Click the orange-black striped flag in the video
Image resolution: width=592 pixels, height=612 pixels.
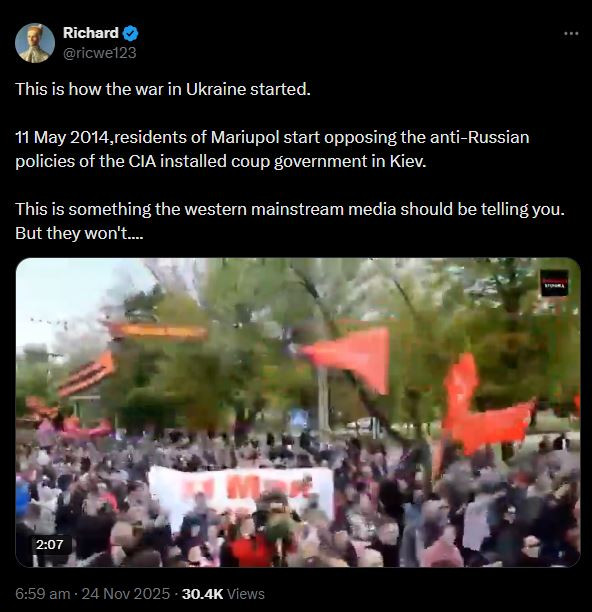click(88, 373)
